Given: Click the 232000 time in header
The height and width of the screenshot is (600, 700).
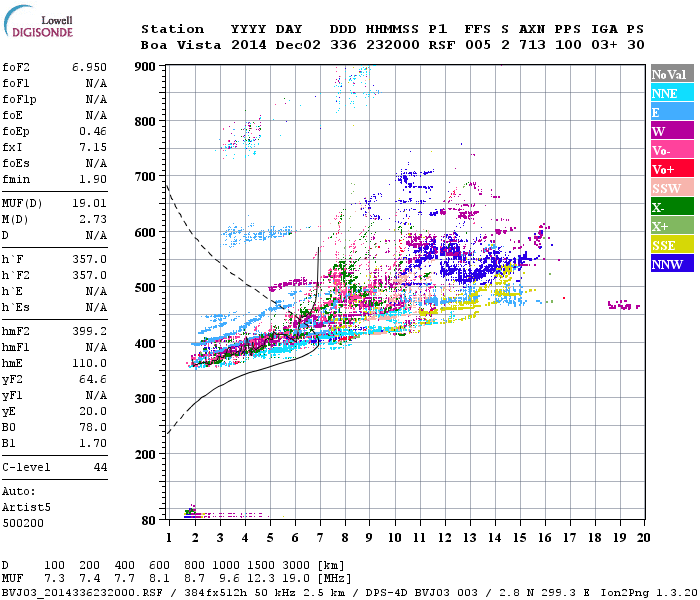Looking at the screenshot, I should pos(392,45).
